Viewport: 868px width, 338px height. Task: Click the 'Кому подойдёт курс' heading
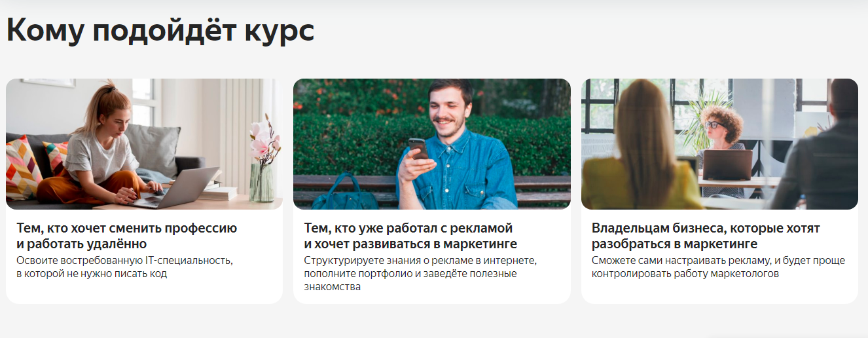(x=160, y=31)
